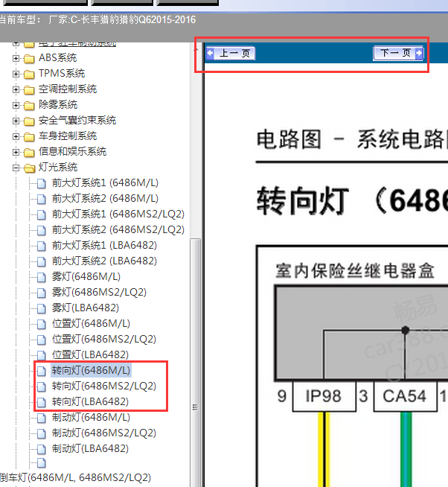
Task: Click the ABS系统 folder icon
Action: [29, 58]
